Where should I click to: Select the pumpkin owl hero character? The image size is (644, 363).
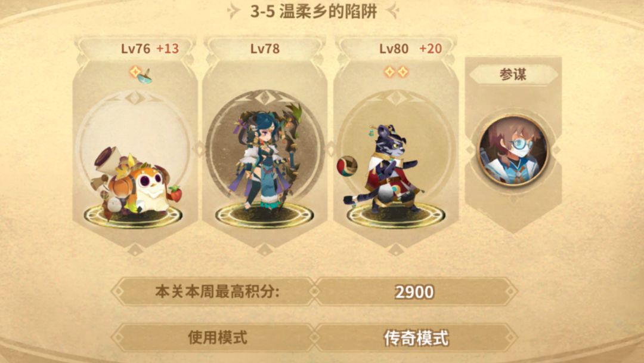tap(135, 183)
